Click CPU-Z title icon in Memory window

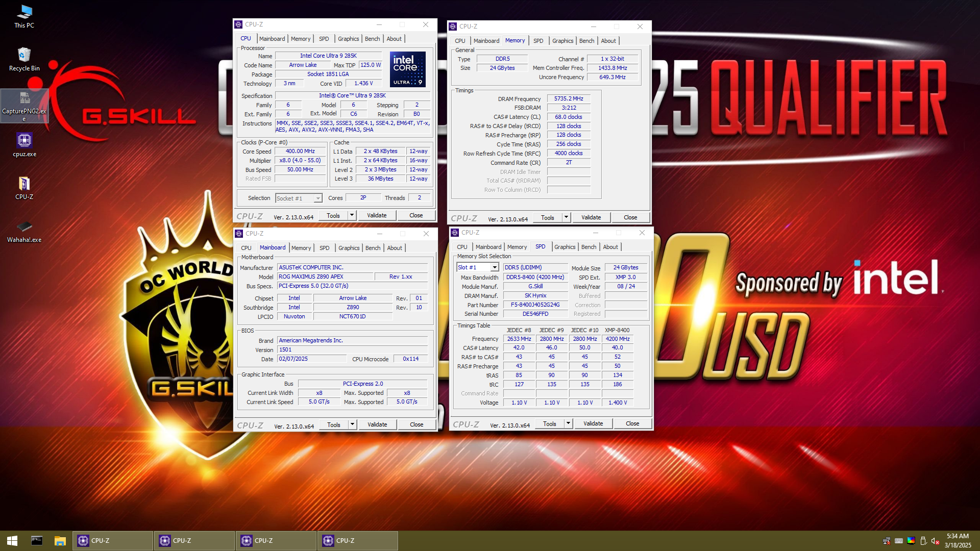[x=453, y=27]
